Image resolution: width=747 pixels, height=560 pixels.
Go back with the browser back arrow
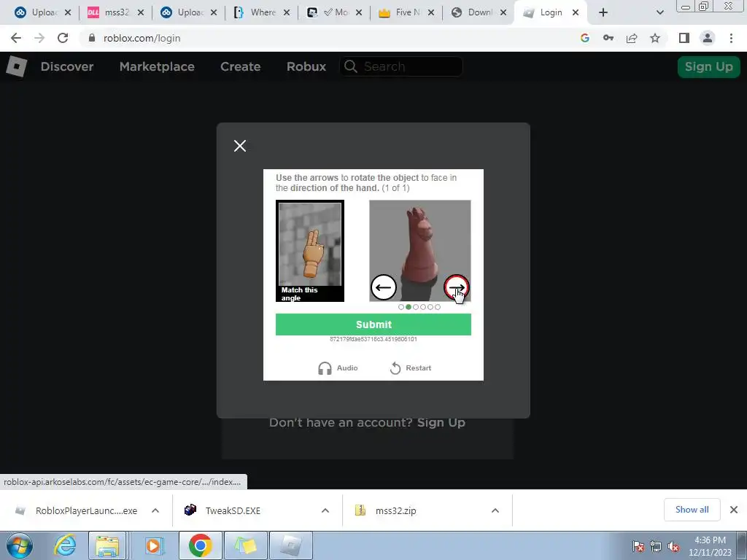coord(16,38)
